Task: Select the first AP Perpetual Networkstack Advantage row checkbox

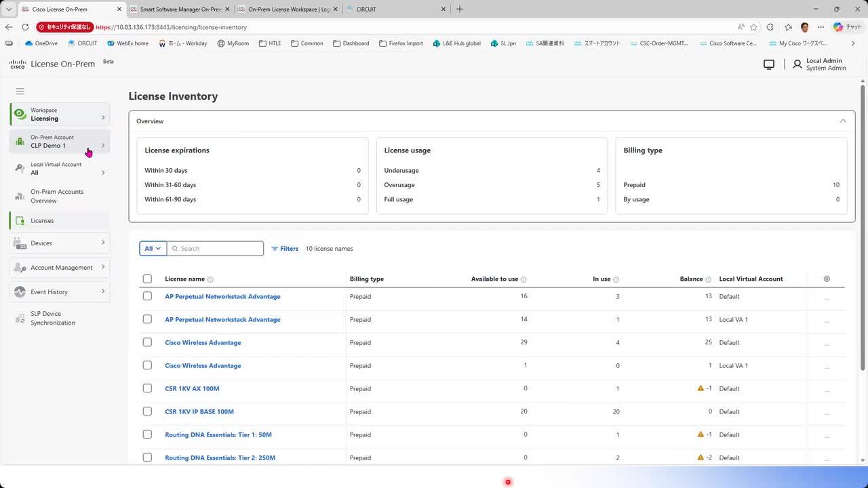Action: (x=147, y=296)
